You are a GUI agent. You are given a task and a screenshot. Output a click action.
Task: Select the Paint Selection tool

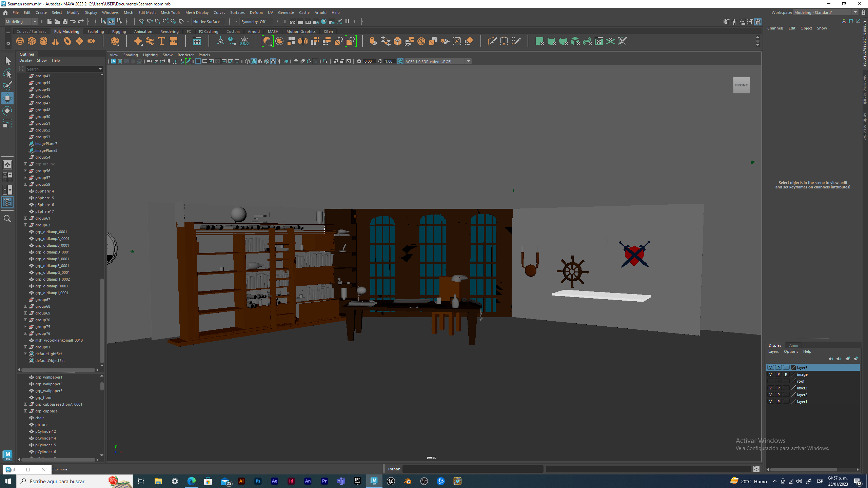(7, 86)
